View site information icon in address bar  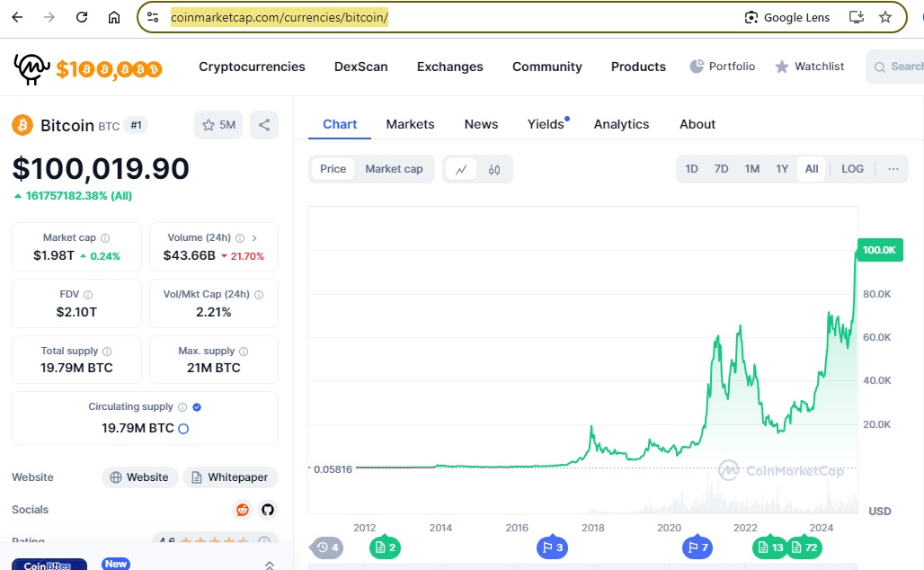pos(153,17)
